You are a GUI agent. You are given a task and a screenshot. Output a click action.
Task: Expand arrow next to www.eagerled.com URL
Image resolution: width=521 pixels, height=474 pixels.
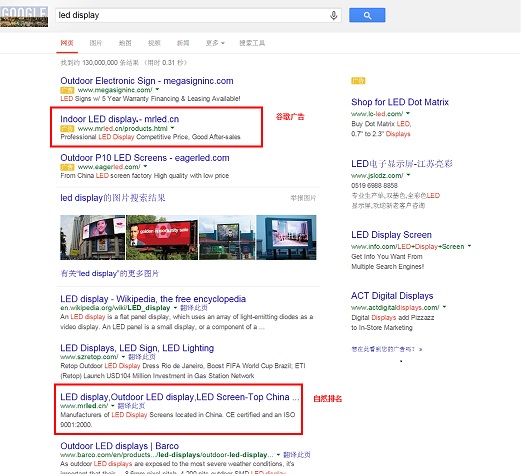click(145, 166)
